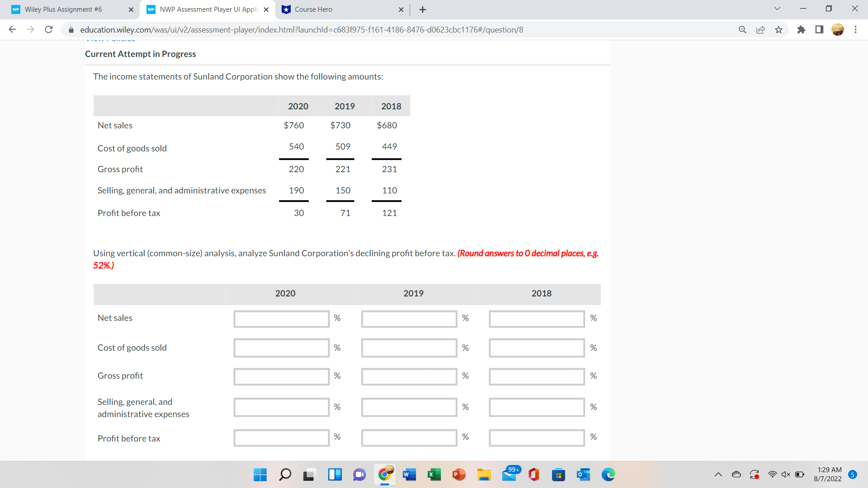Select the zoom/find icon in the toolbar
Viewport: 868px width, 488px height.
coord(742,29)
